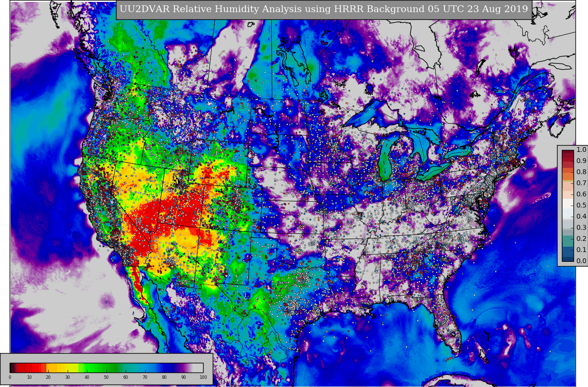
Task: Click the '0.8' label on right colorbar
Action: pyautogui.click(x=581, y=172)
